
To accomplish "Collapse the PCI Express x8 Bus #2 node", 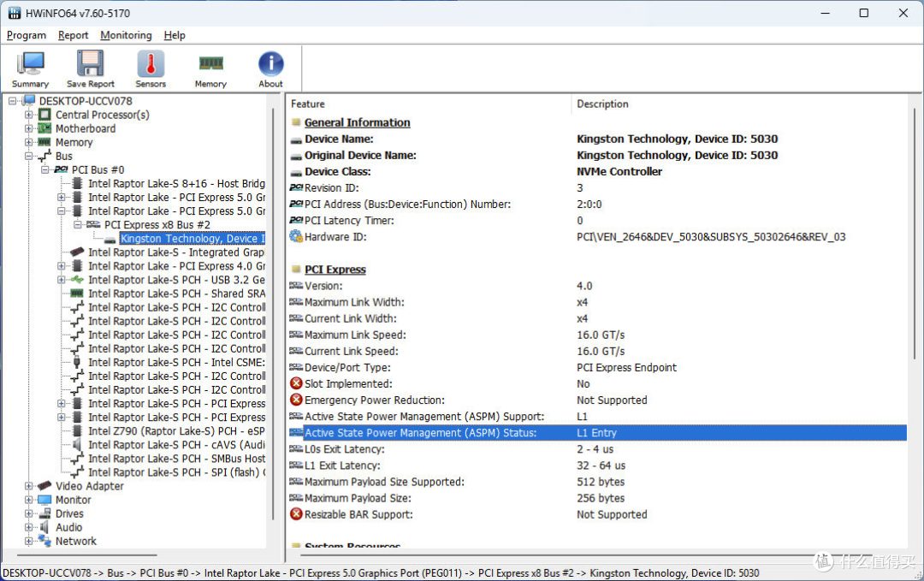I will point(77,224).
